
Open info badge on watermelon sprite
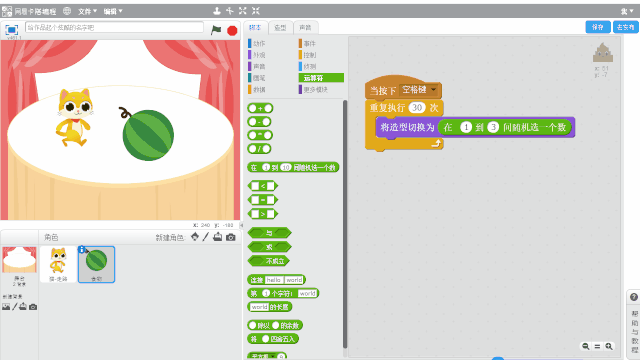82,249
